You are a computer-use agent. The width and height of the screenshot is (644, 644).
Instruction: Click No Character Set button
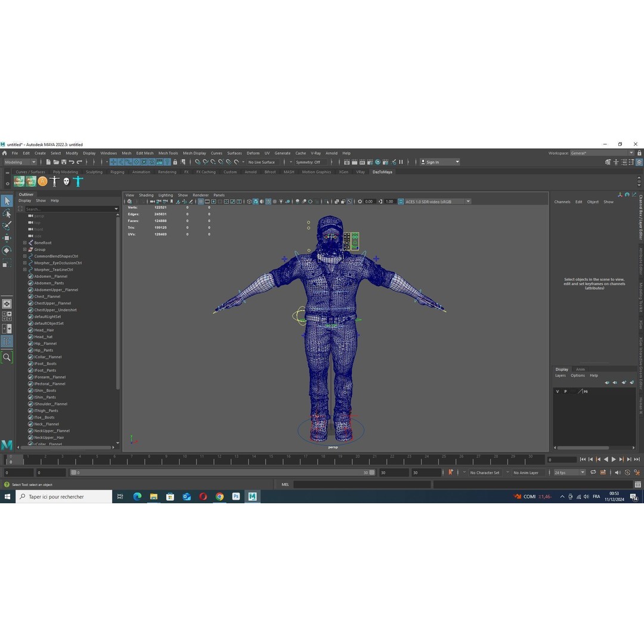[485, 473]
